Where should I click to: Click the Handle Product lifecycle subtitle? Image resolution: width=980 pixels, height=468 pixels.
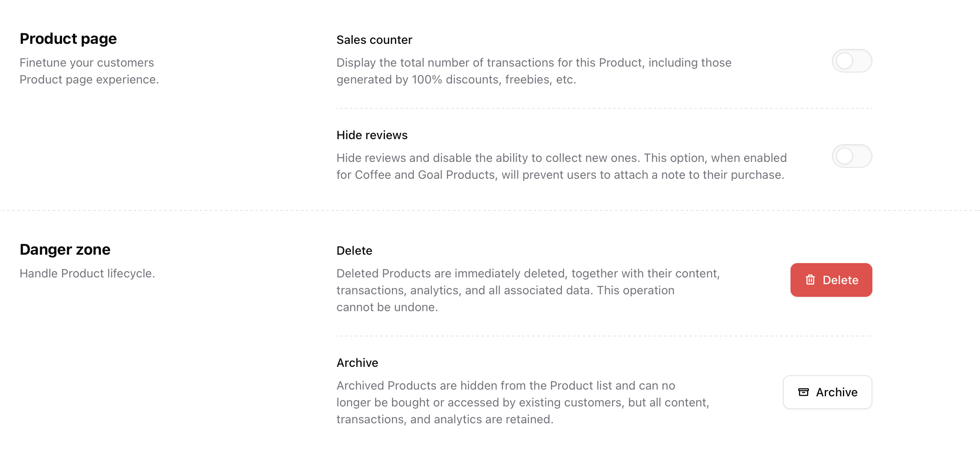coord(87,273)
